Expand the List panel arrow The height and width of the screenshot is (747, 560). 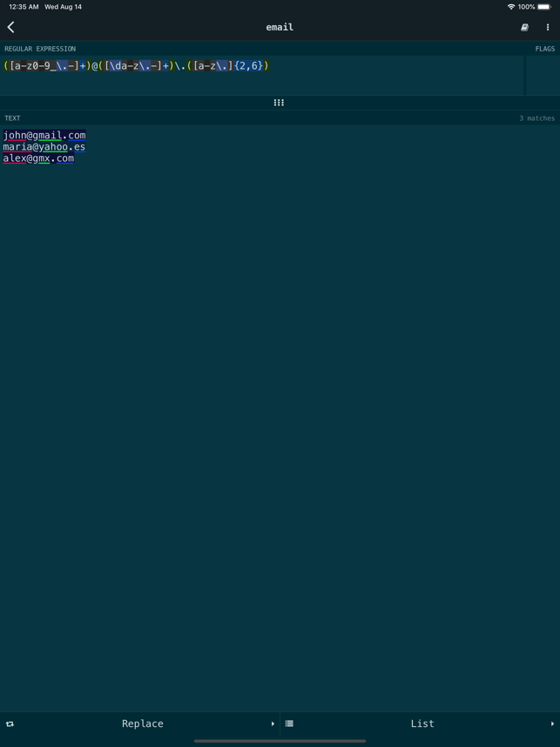[552, 723]
